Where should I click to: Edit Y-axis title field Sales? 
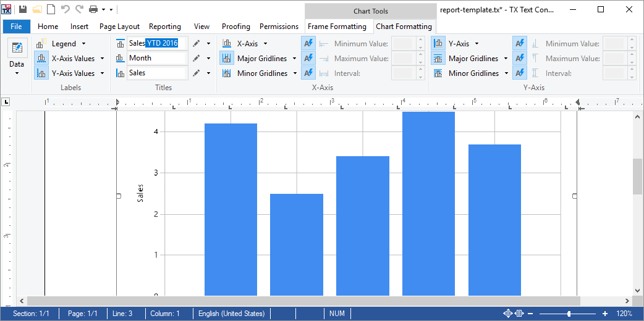[x=158, y=73]
